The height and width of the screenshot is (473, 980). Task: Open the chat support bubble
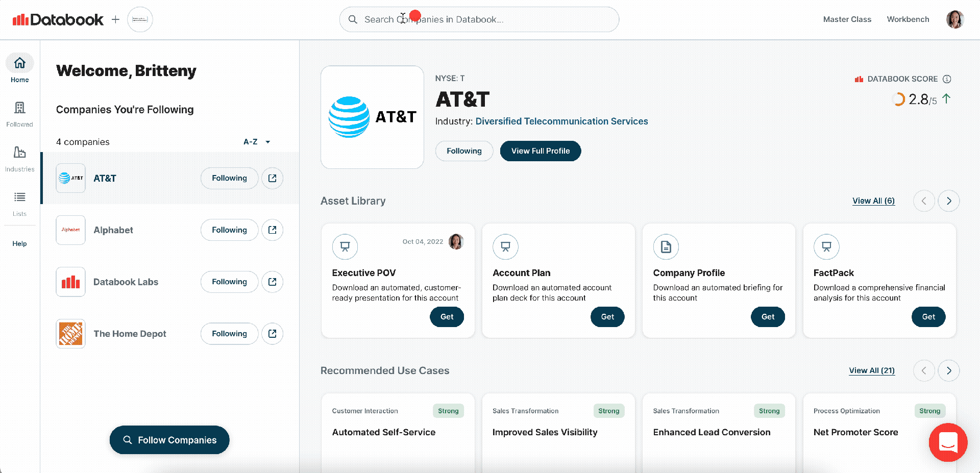pyautogui.click(x=948, y=442)
